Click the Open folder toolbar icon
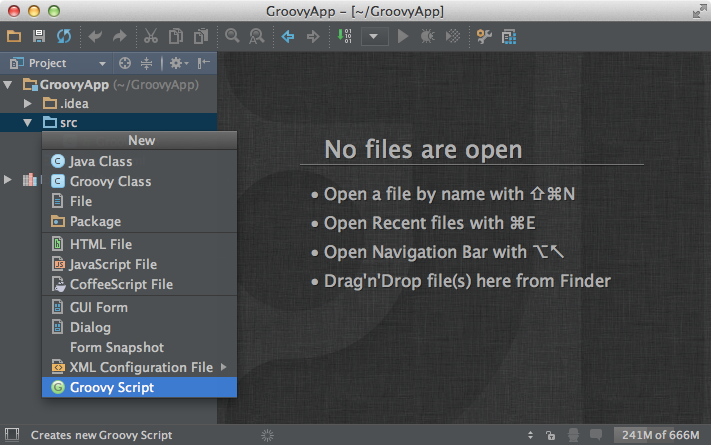711x445 pixels. (x=14, y=36)
